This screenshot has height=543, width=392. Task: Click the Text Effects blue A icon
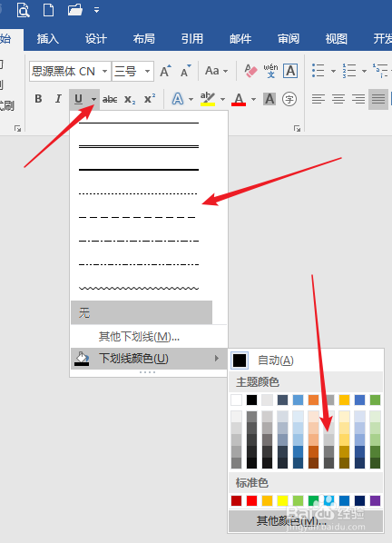(178, 99)
